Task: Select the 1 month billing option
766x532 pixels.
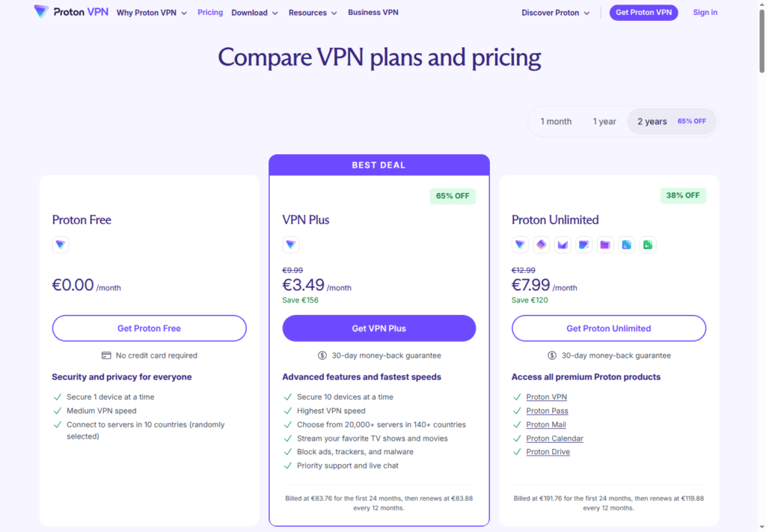Action: coord(556,121)
